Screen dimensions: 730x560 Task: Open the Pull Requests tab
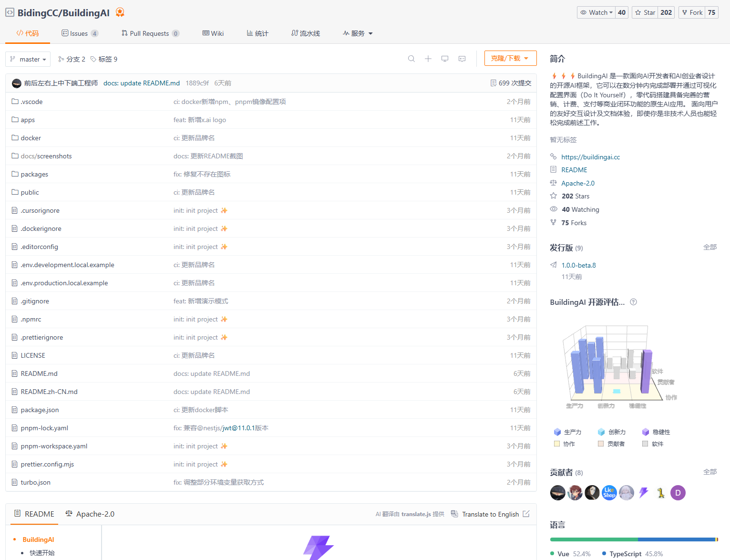pyautogui.click(x=150, y=33)
